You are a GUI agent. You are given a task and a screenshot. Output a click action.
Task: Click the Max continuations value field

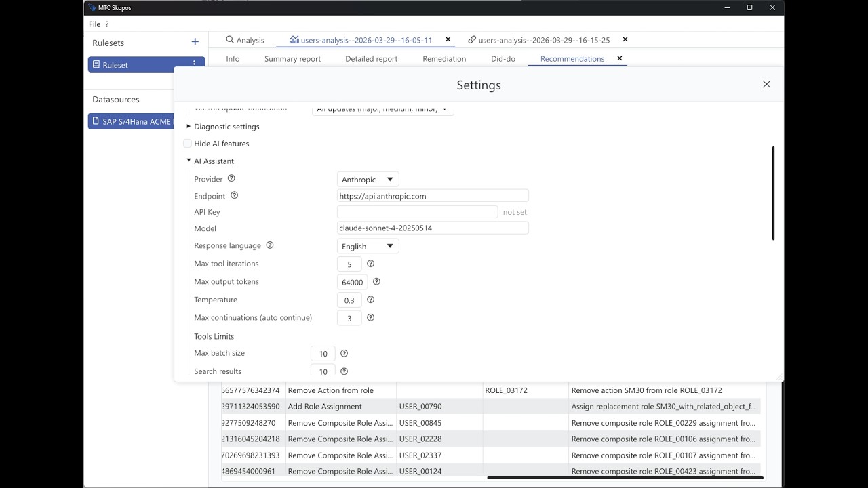coord(349,318)
